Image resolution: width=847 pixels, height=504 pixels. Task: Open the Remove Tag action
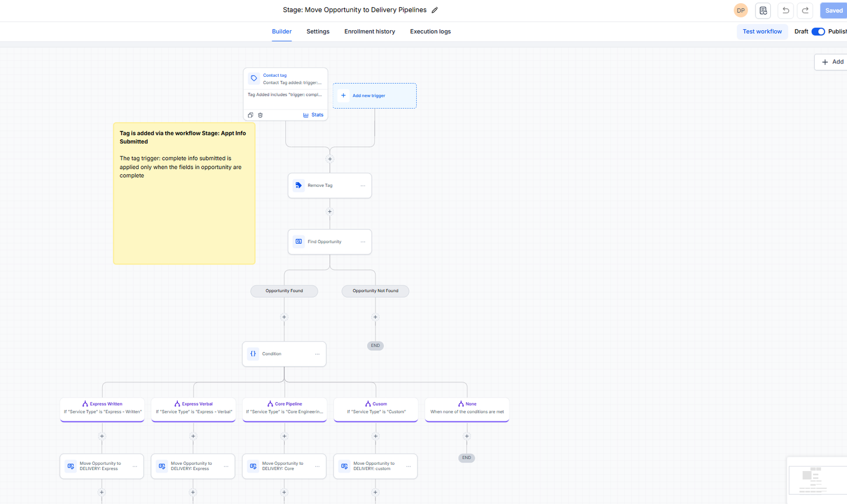330,186
